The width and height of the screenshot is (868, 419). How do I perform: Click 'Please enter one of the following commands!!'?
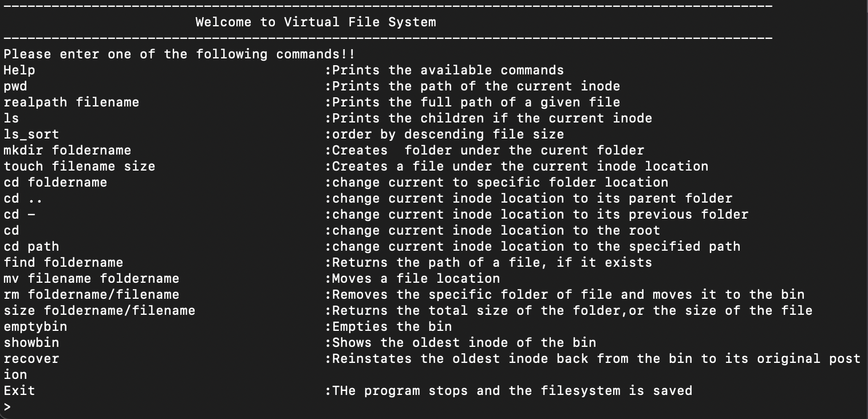(x=179, y=54)
